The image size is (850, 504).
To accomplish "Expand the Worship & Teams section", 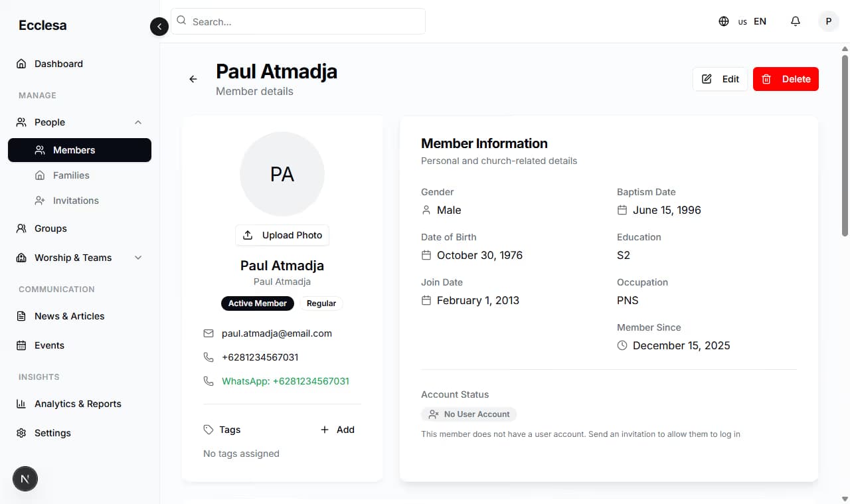I will tap(138, 258).
